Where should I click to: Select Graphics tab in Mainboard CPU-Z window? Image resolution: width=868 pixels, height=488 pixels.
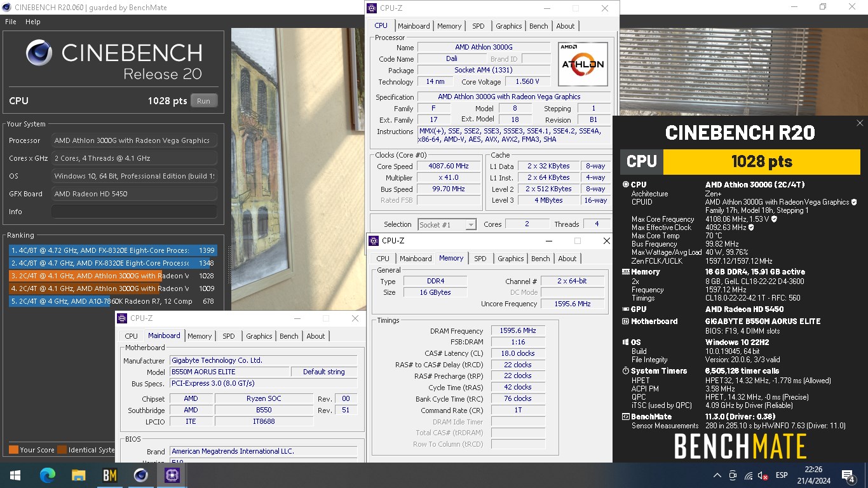[259, 336]
